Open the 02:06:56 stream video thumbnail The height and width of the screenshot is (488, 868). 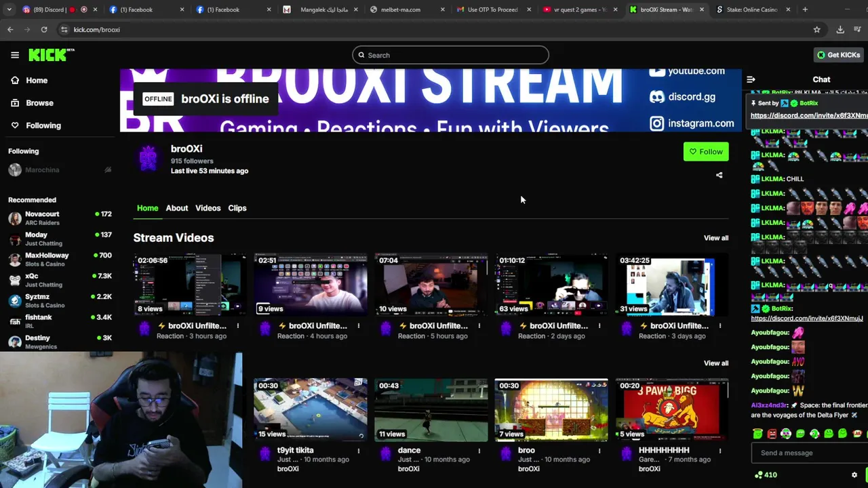pyautogui.click(x=190, y=285)
